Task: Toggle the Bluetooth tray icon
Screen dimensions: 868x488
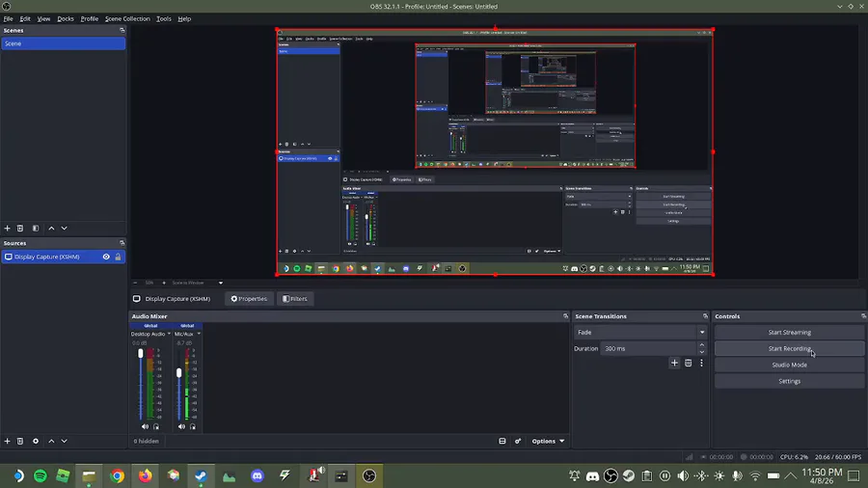Action: tap(701, 475)
